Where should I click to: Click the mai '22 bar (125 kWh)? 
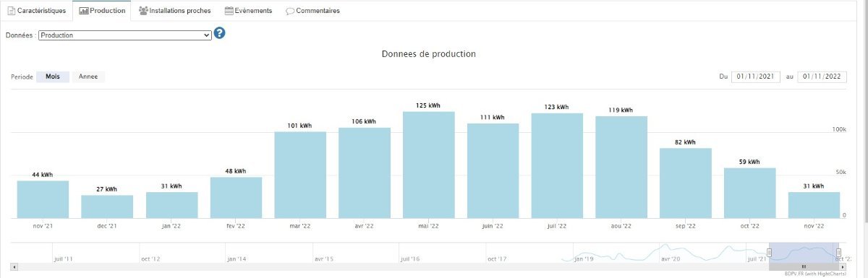pos(428,165)
